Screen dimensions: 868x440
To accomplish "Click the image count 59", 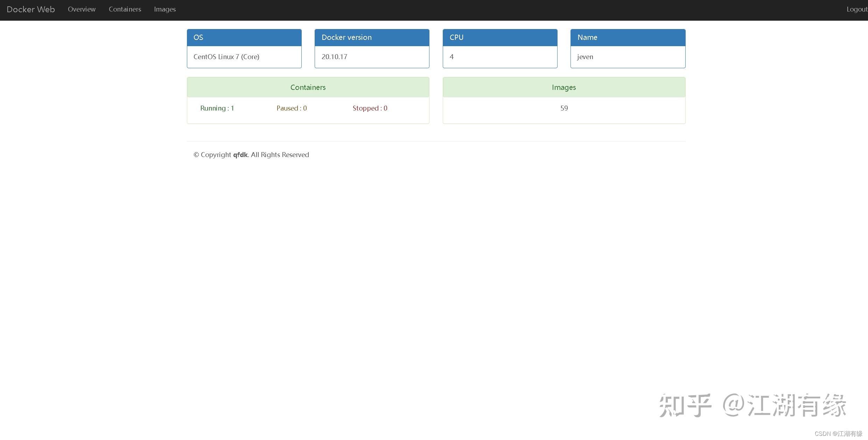I will [x=563, y=108].
